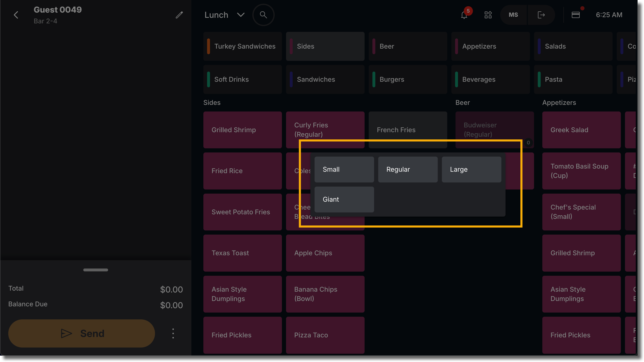This screenshot has height=362, width=644.
Task: Open the Turkey Sandwiches category
Action: click(242, 46)
